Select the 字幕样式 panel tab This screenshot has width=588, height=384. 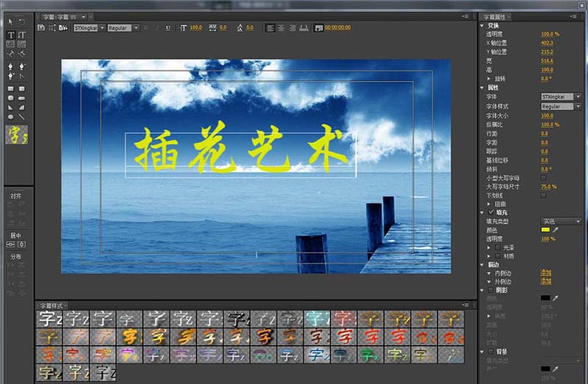(51, 305)
